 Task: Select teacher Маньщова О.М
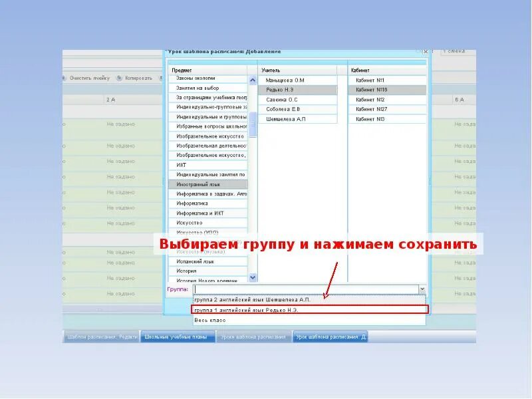click(297, 80)
